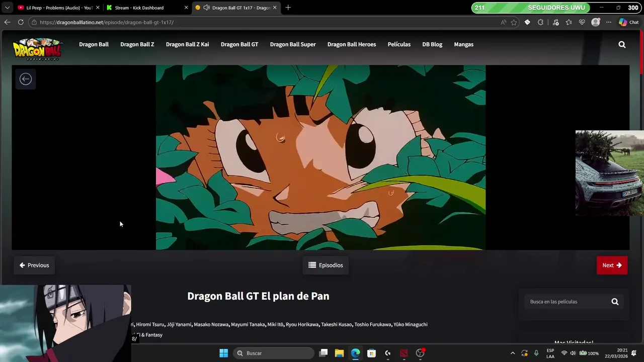
Task: Click the Read aloud icon in address bar
Action: (504, 22)
